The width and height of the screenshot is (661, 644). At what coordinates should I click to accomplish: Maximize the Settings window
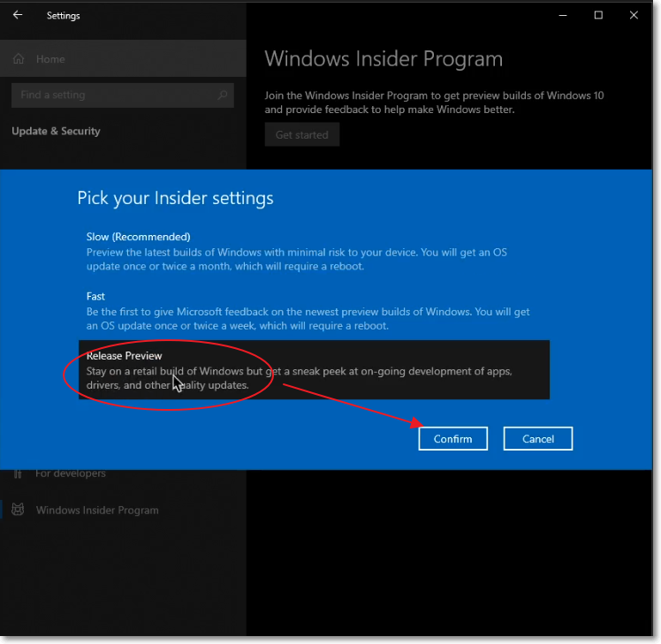point(598,15)
